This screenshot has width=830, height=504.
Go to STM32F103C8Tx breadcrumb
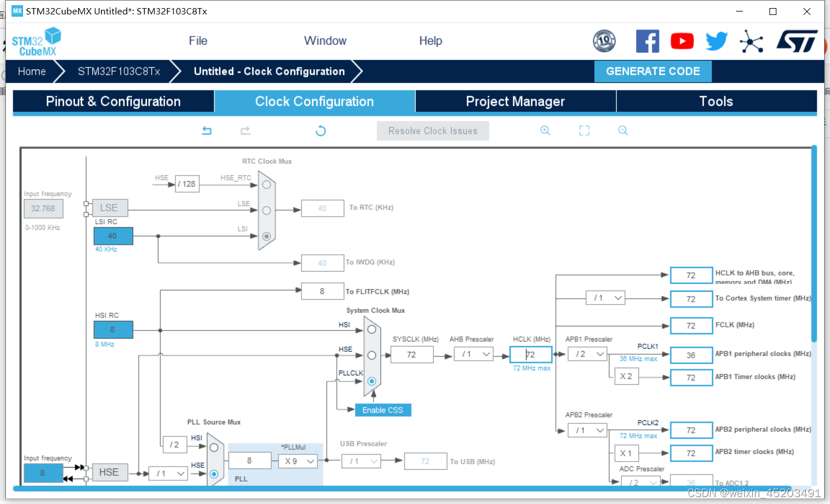pyautogui.click(x=119, y=71)
